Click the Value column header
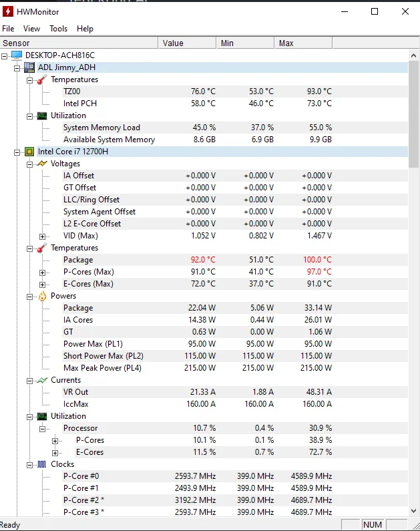Screen dimensions: 420x531 tap(188, 43)
